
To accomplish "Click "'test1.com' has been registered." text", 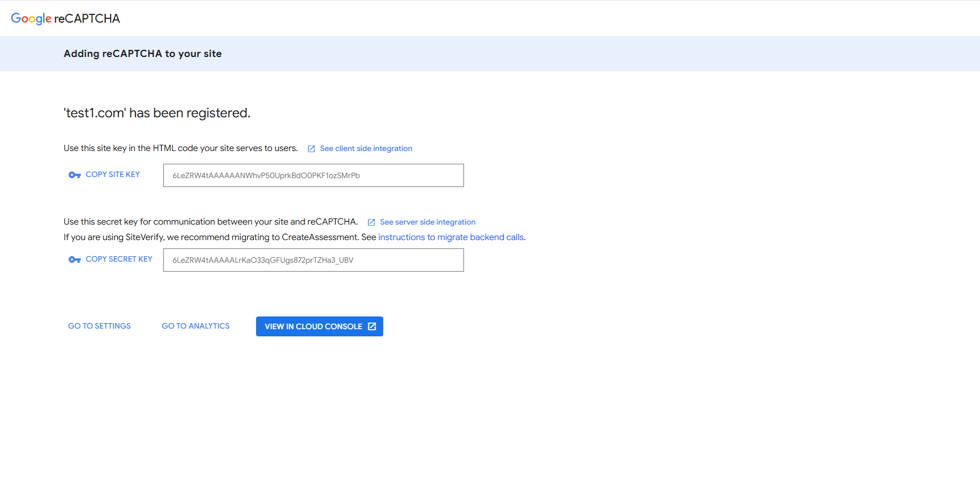I will [157, 113].
